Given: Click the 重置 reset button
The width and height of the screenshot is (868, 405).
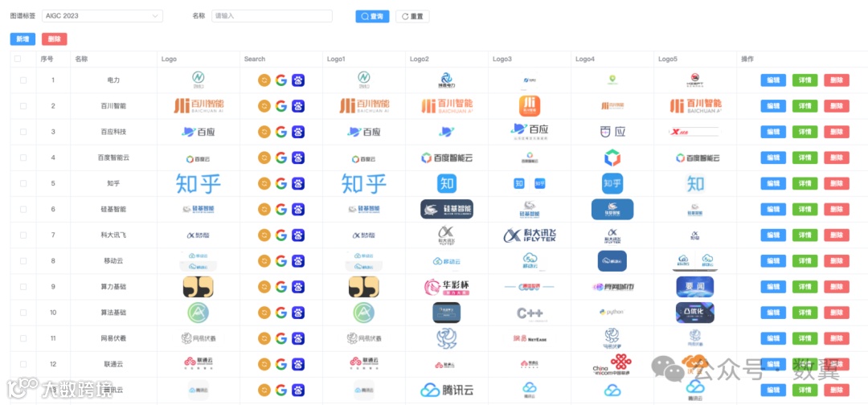Looking at the screenshot, I should pyautogui.click(x=412, y=17).
